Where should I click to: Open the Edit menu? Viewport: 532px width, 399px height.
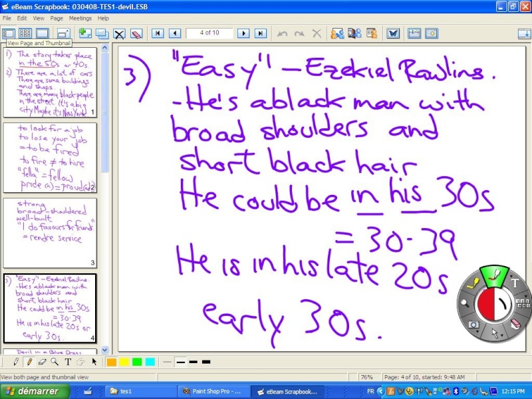(22, 19)
